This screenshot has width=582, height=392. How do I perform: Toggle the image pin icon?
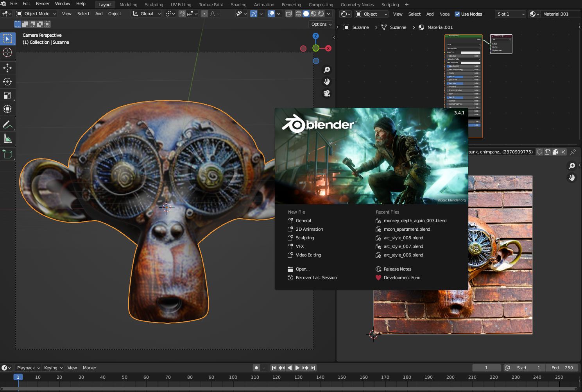573,152
